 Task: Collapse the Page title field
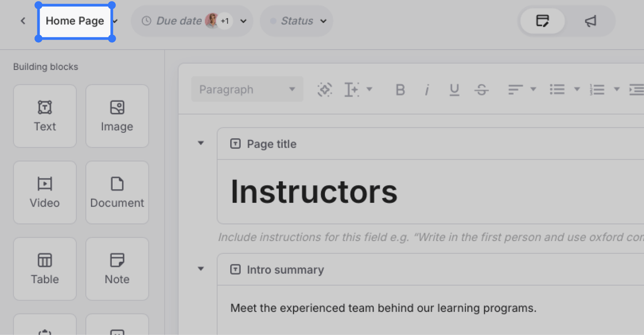201,143
